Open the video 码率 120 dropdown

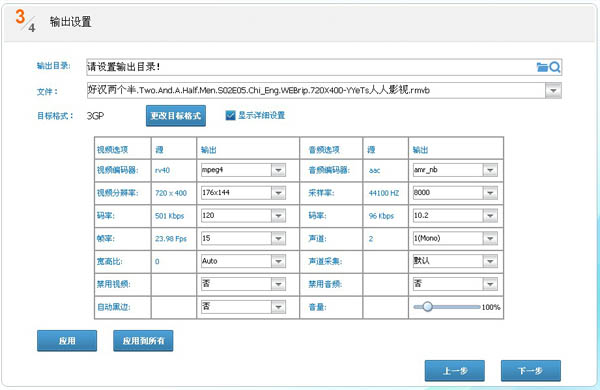pos(278,216)
